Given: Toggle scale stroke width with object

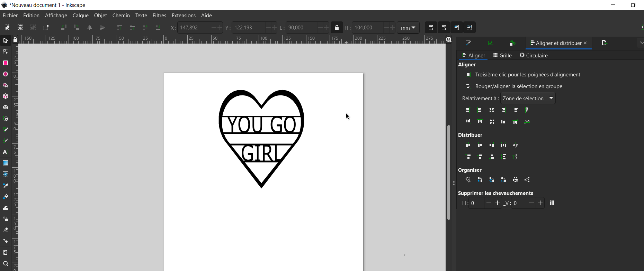Looking at the screenshot, I should click(x=431, y=27).
